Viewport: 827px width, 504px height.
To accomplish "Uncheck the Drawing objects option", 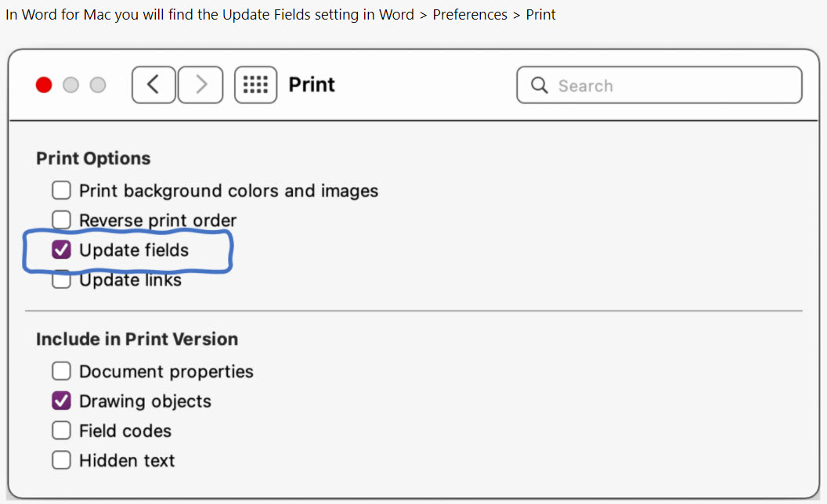I will (61, 401).
